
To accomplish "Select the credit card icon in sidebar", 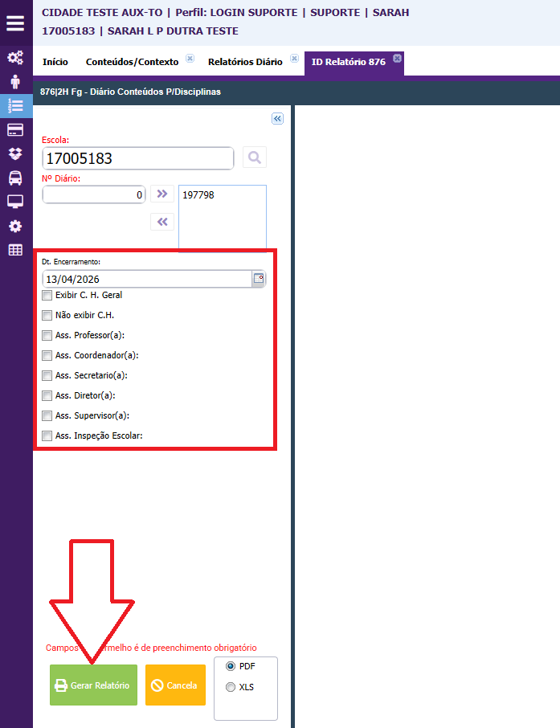I will [x=15, y=129].
